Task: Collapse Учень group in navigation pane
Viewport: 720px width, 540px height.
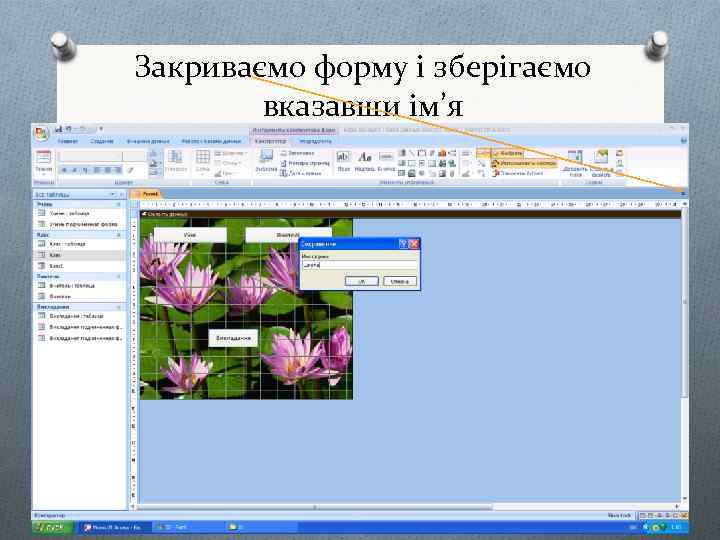Action: pyautogui.click(x=119, y=204)
